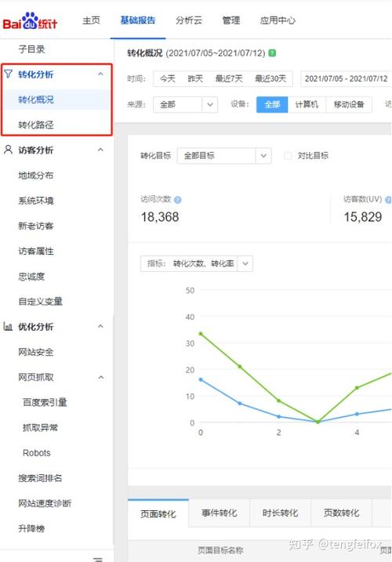Open the 基础报告 top menu

tap(138, 20)
